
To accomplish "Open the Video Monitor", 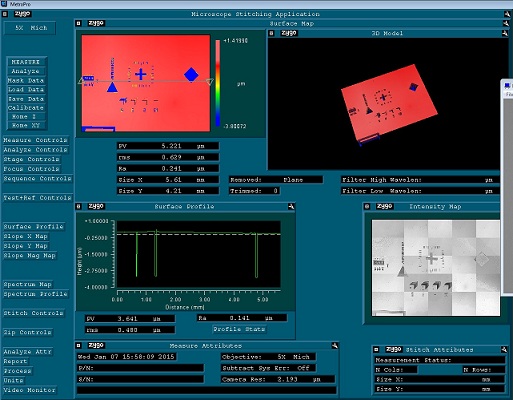I will pos(30,390).
